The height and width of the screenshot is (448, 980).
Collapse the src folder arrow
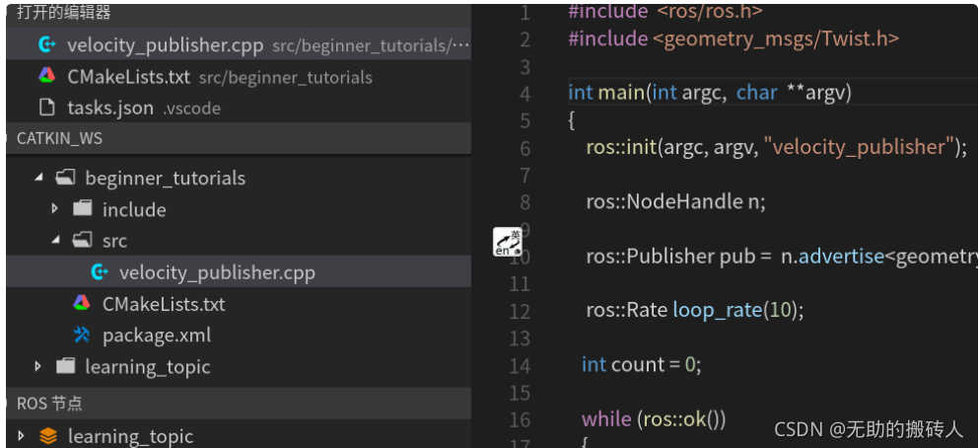point(56,240)
